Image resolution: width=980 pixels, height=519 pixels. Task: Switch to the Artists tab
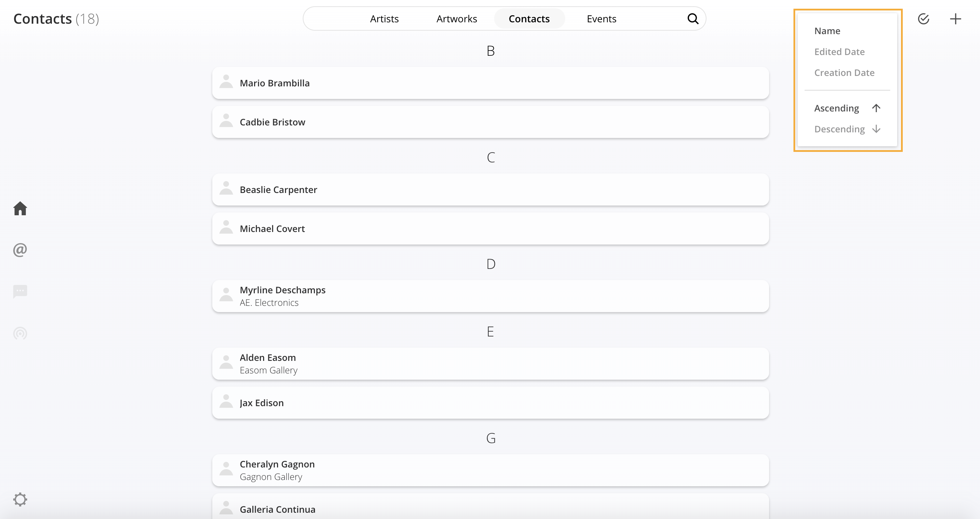coord(384,19)
